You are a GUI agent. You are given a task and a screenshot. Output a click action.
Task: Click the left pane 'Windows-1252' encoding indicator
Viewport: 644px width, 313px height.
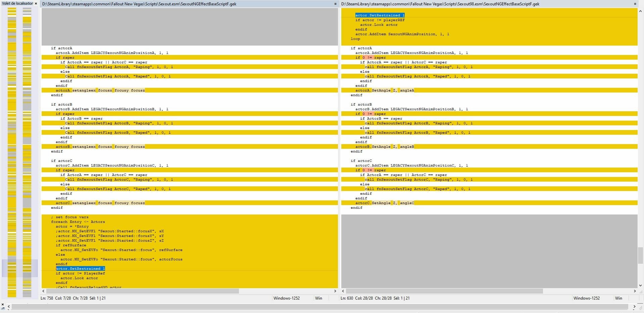(286, 298)
